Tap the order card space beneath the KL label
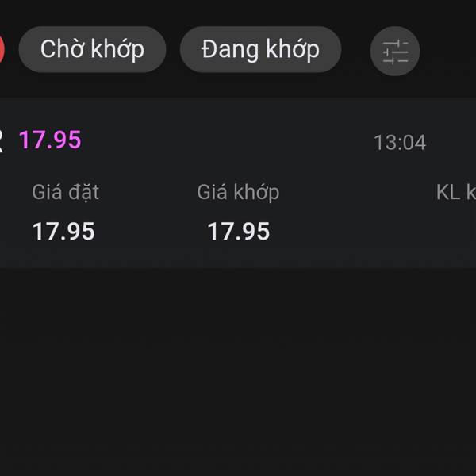 (454, 232)
